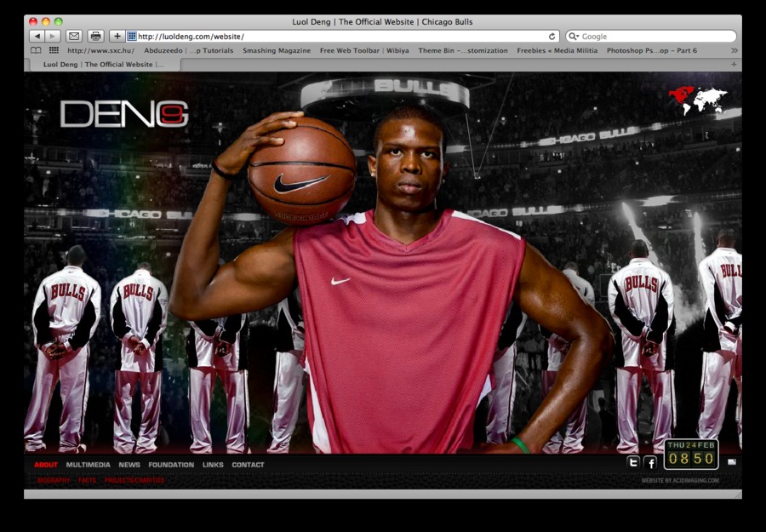The height and width of the screenshot is (532, 766).
Task: Go to the FACTS submenu link
Action: (88, 480)
